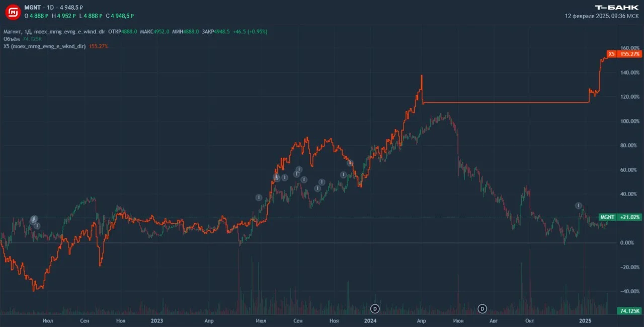Click the 2024 label on time axis
The image size is (644, 327).
pos(371,320)
